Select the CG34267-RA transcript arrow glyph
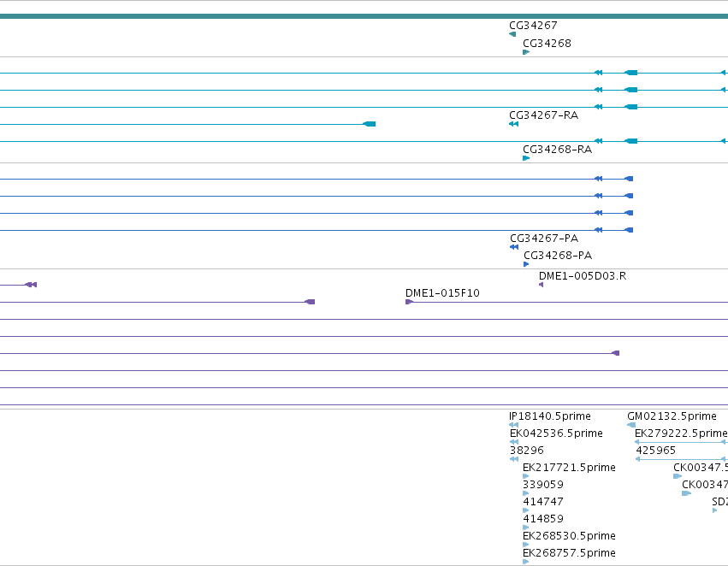728x566 pixels. pyautogui.click(x=513, y=124)
